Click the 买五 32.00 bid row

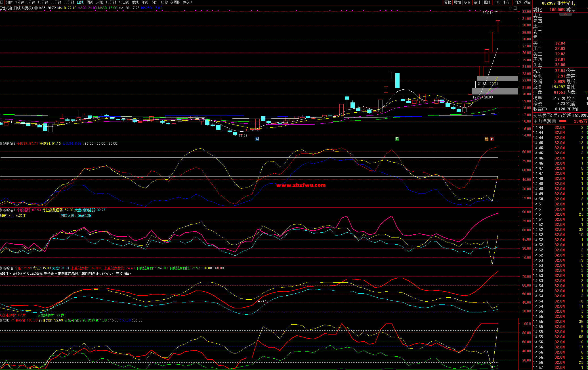pyautogui.click(x=560, y=65)
